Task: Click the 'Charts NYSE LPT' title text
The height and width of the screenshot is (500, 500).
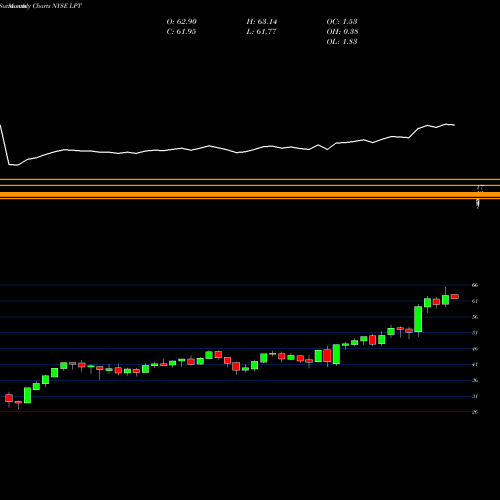Action: point(57,6)
